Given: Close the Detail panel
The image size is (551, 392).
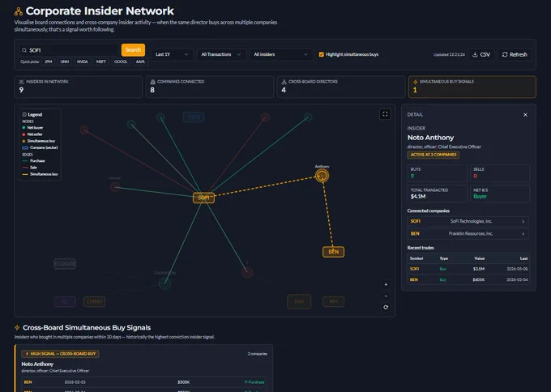Looking at the screenshot, I should tap(525, 115).
